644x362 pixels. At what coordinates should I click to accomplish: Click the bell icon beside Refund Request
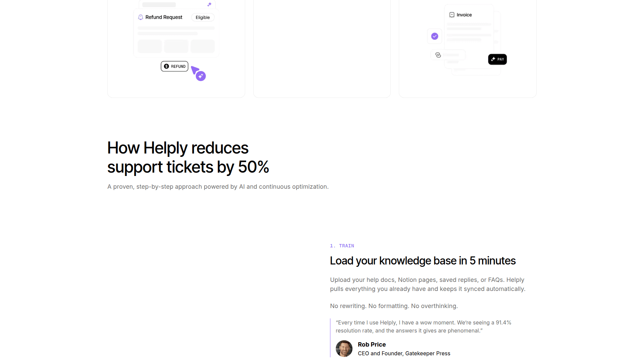(x=141, y=17)
